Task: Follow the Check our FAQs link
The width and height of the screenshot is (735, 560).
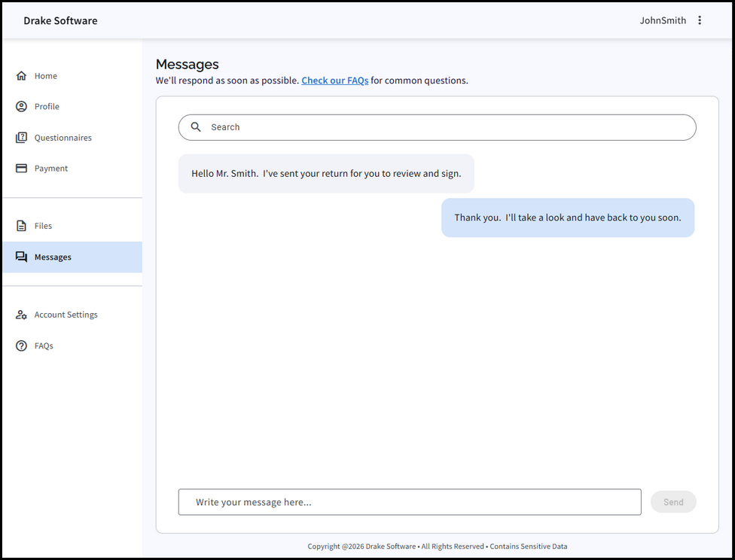Action: tap(334, 81)
